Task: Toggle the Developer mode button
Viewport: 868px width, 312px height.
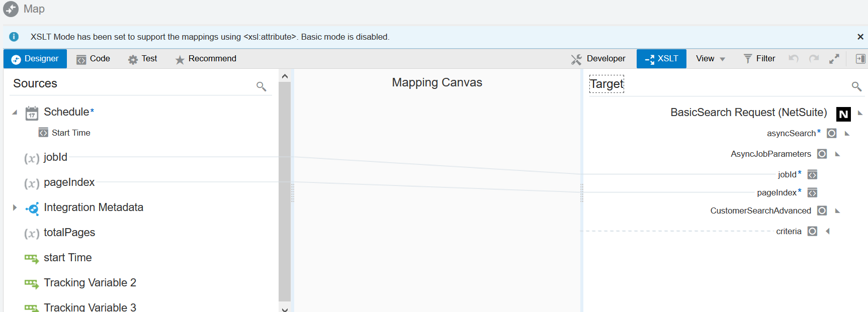Action: point(598,59)
